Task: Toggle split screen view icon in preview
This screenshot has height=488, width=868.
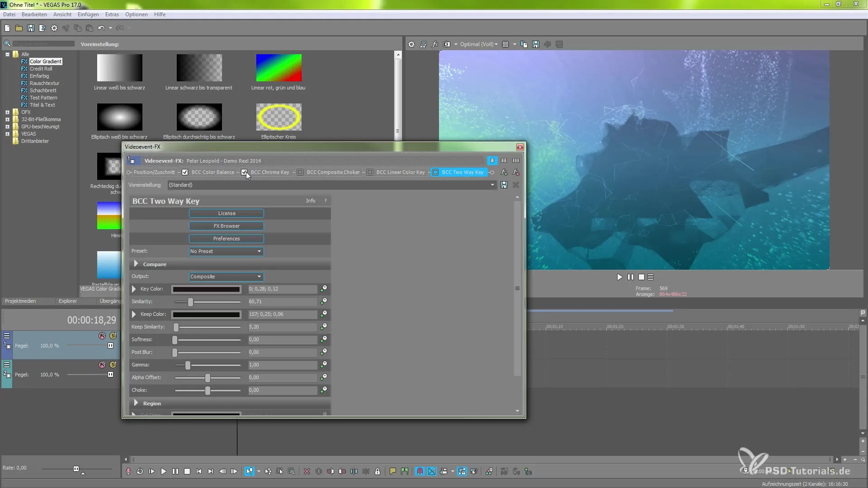Action: pyautogui.click(x=447, y=44)
